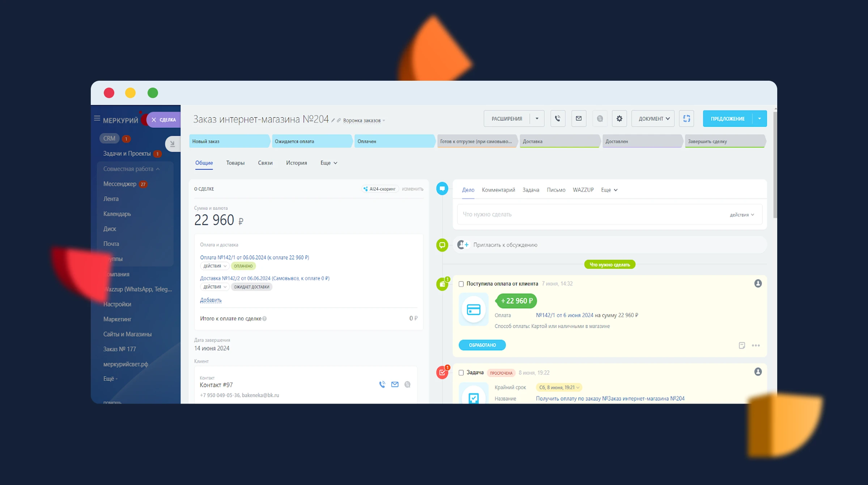Open the gear settings icon in toolbar
The height and width of the screenshot is (485, 868).
[x=619, y=119]
